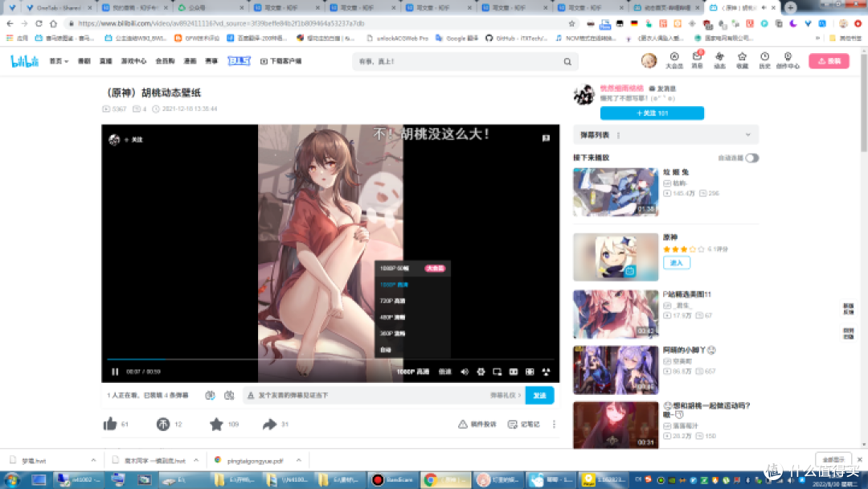Open player settings gear icon
Screen dimensions: 868x489
click(x=481, y=372)
